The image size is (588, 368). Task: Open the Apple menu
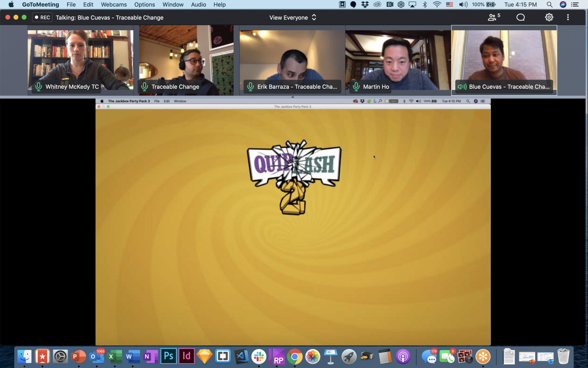click(x=11, y=4)
